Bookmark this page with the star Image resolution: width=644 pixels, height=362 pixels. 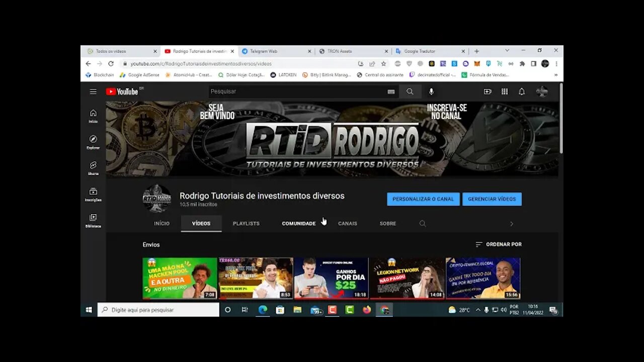383,64
